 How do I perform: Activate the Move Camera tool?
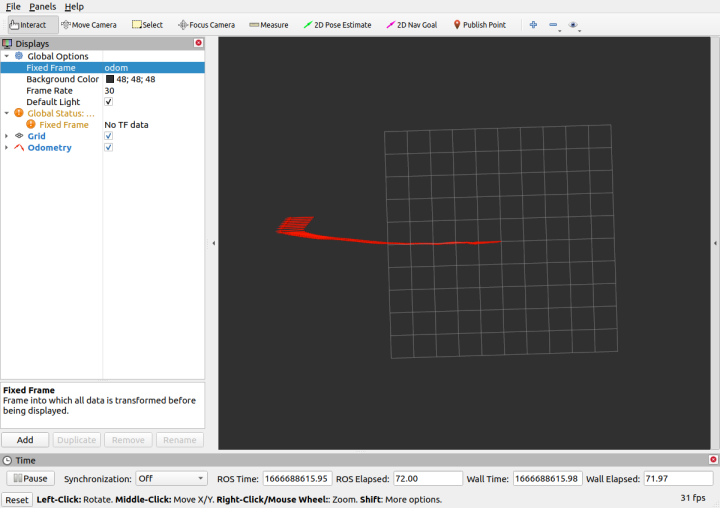[89, 25]
